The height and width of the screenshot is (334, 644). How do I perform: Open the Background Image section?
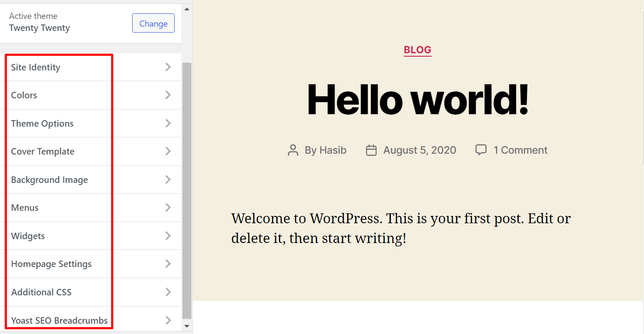(x=91, y=179)
